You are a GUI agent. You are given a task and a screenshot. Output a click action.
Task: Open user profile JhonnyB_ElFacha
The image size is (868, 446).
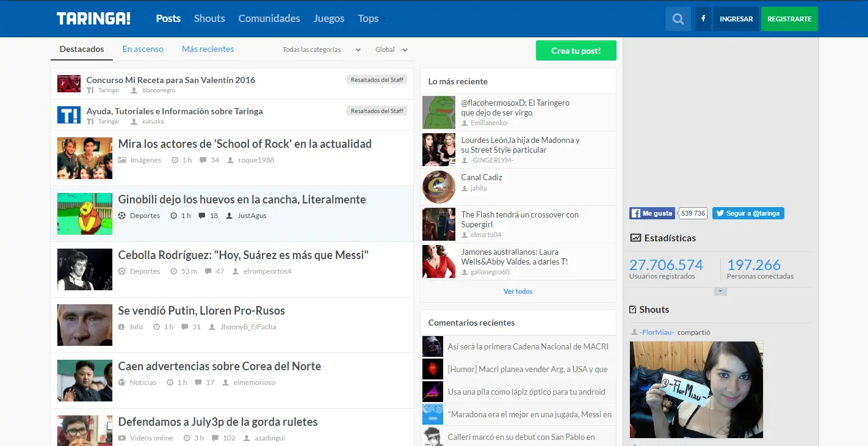coord(248,327)
